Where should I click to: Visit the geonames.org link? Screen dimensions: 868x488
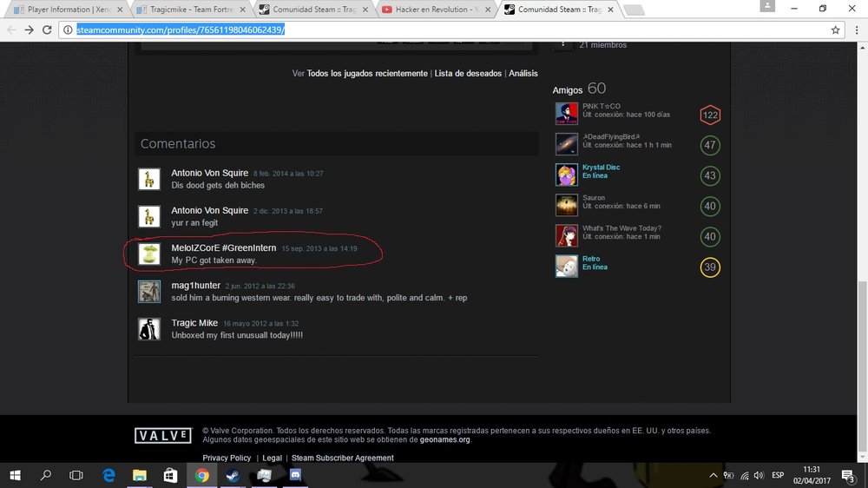coord(444,440)
